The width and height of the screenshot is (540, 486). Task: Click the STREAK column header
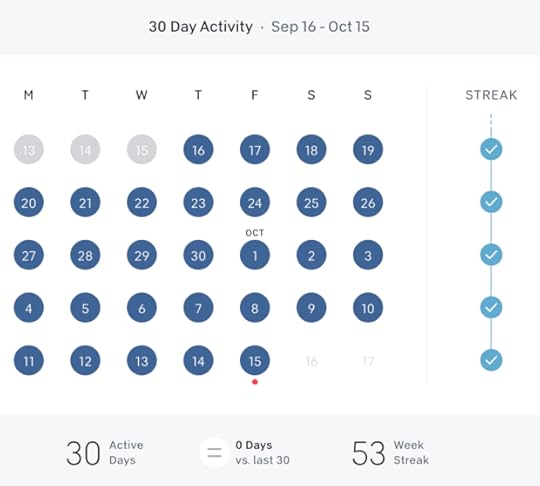tap(491, 95)
